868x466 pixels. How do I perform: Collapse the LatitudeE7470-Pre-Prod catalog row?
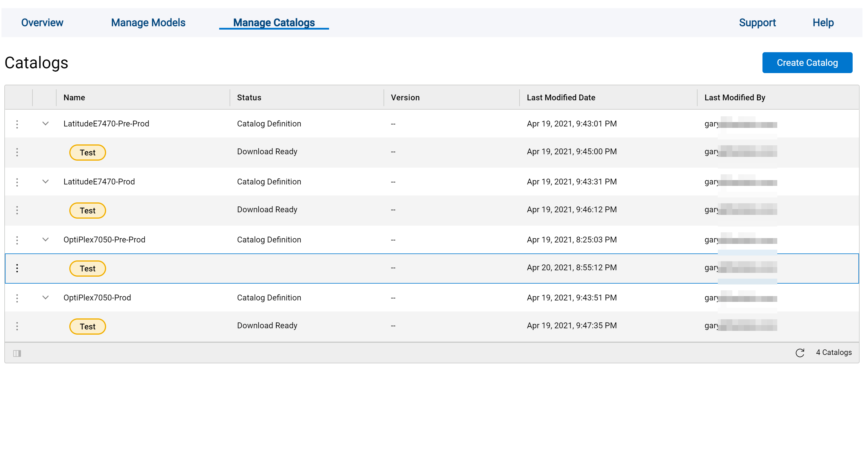click(45, 124)
